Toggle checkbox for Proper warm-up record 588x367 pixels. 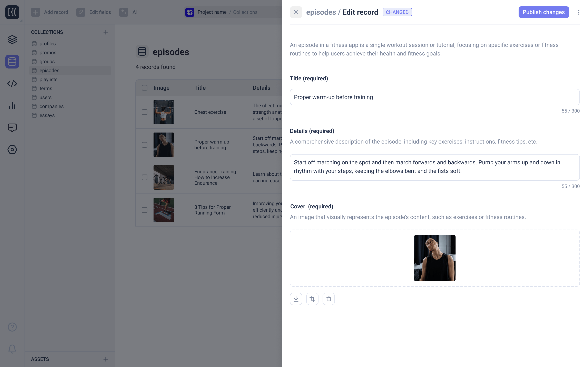[145, 145]
